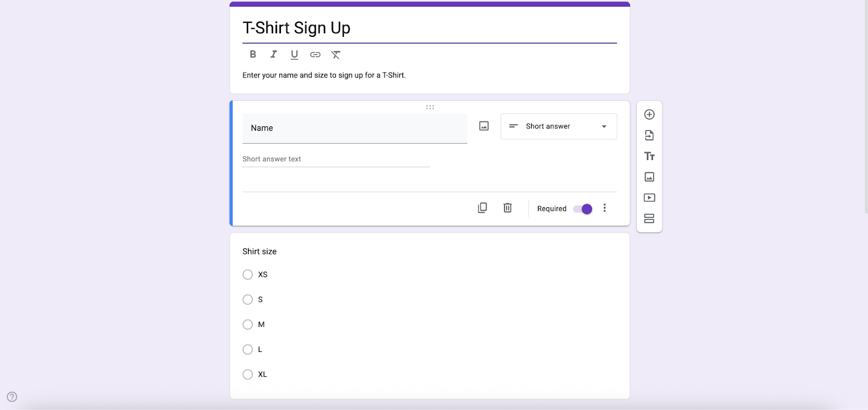Viewport: 868px width, 410px height.
Task: Apply italic formatting to the description
Action: click(x=273, y=54)
